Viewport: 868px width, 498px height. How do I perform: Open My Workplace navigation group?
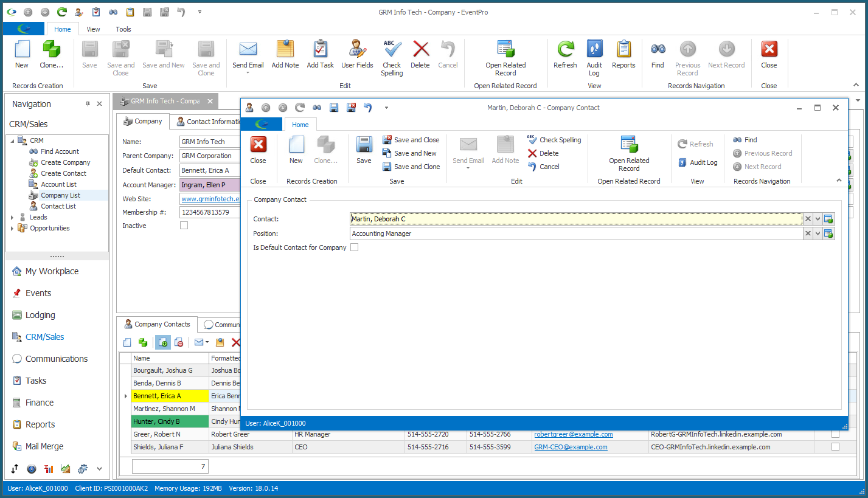click(x=52, y=271)
